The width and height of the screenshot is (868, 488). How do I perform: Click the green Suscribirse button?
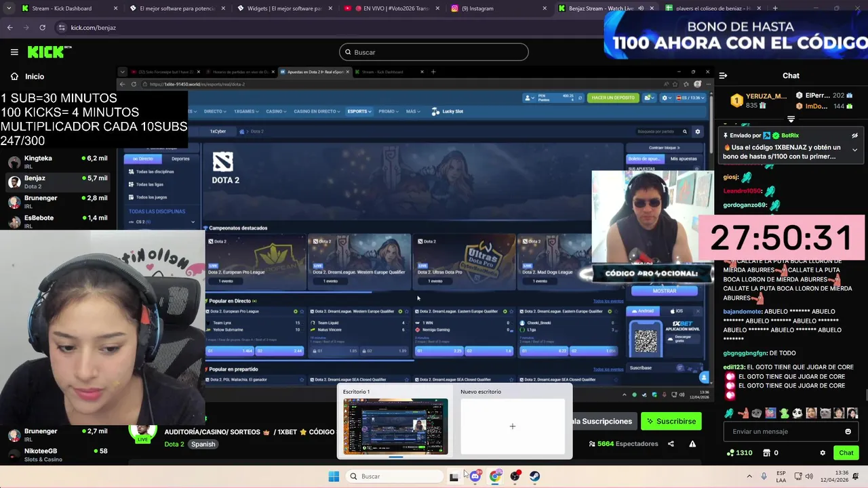click(671, 421)
